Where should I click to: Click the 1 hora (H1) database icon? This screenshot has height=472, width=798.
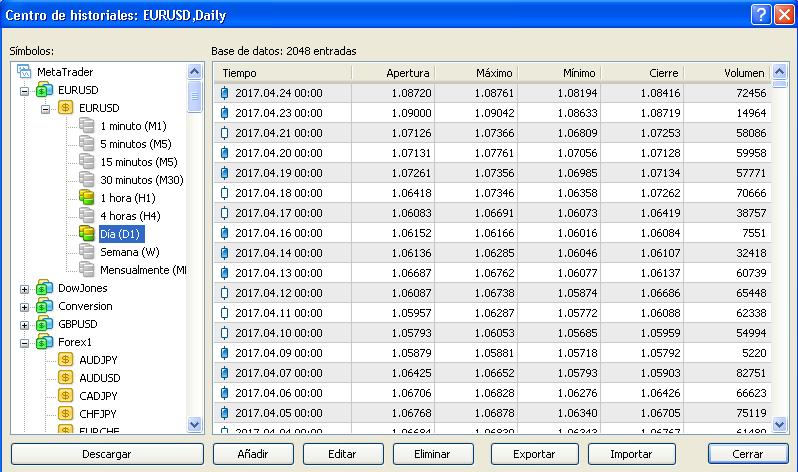87,198
